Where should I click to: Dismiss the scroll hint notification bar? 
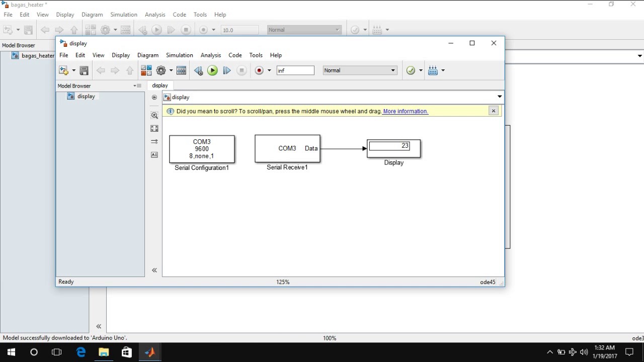coord(494,111)
